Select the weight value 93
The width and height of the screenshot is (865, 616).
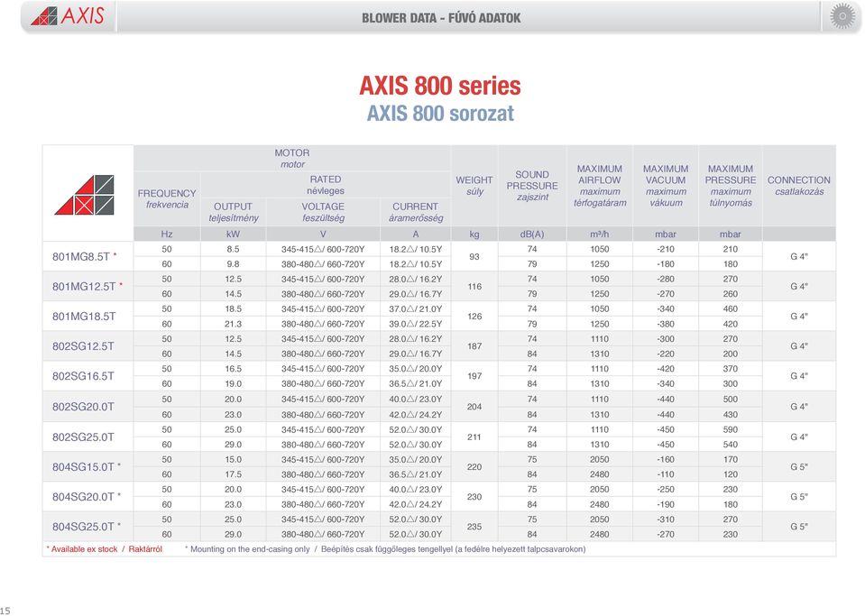tap(474, 256)
